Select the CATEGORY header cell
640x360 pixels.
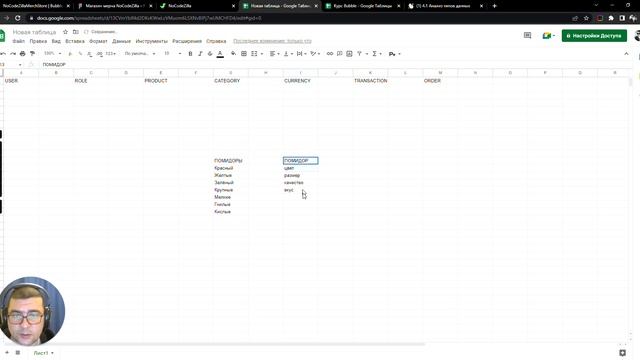click(231, 81)
